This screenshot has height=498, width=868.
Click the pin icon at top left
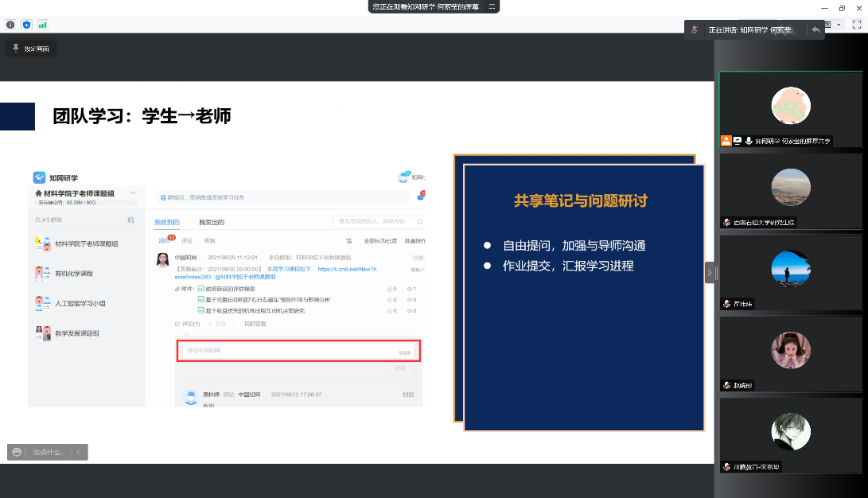point(15,49)
